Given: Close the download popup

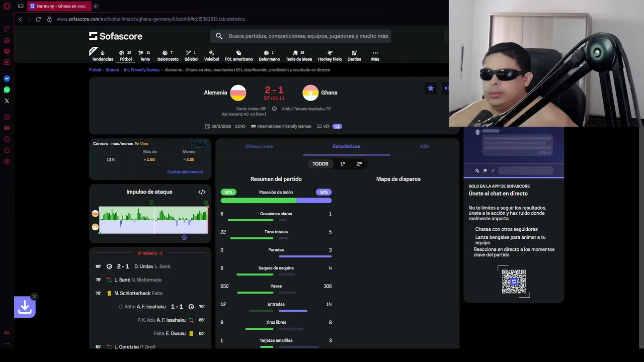Looking at the screenshot, I should pyautogui.click(x=34, y=296).
